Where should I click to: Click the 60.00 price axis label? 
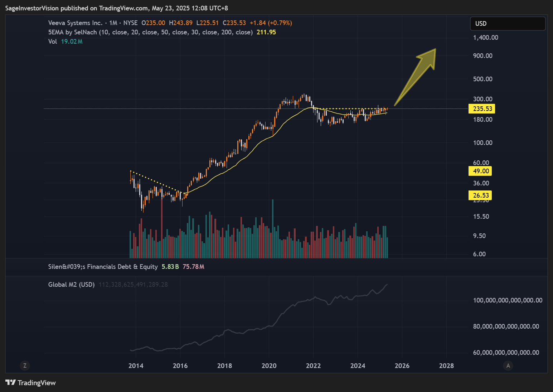pos(481,163)
